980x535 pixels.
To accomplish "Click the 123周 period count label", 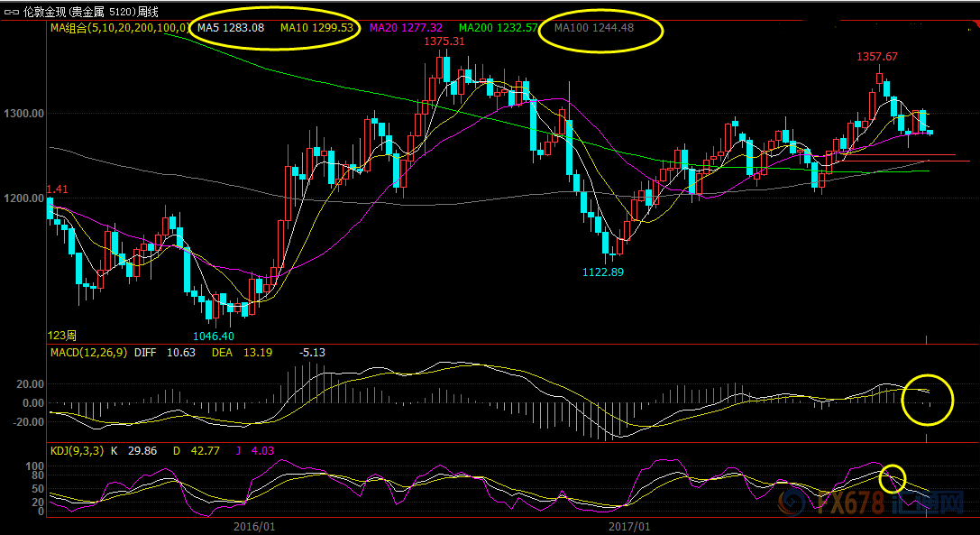I will point(62,335).
